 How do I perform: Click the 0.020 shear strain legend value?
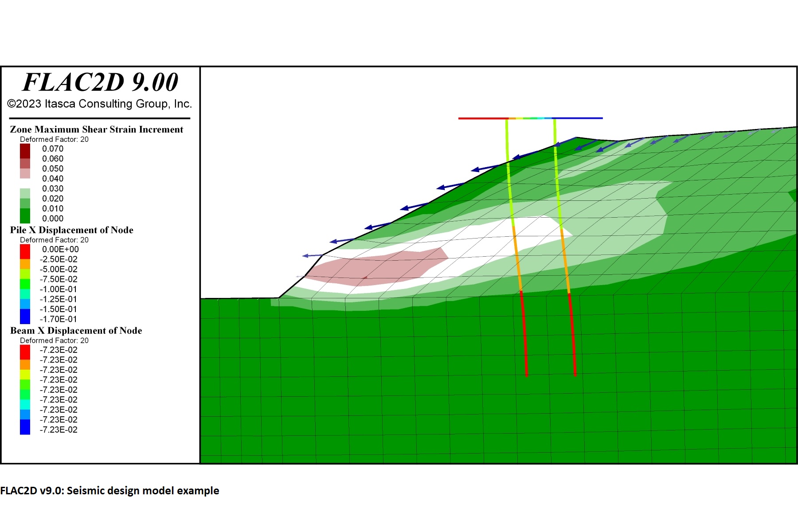pos(53,199)
